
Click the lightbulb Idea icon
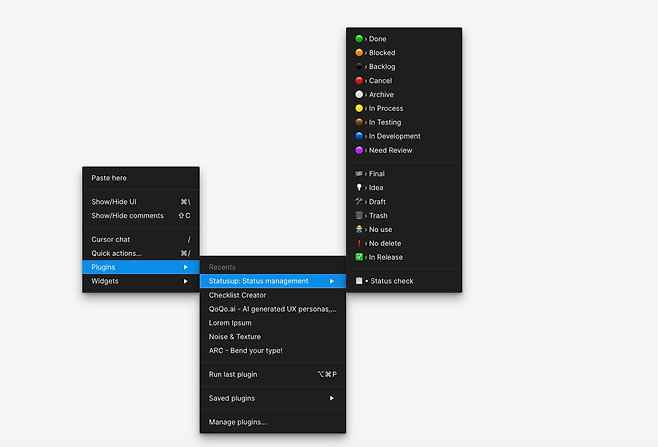point(359,188)
